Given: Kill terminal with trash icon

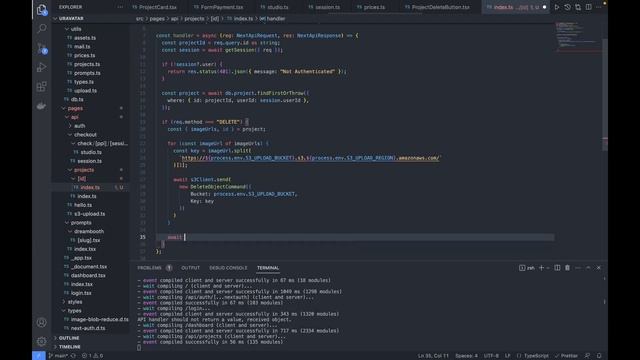Looking at the screenshot, I should [567, 268].
